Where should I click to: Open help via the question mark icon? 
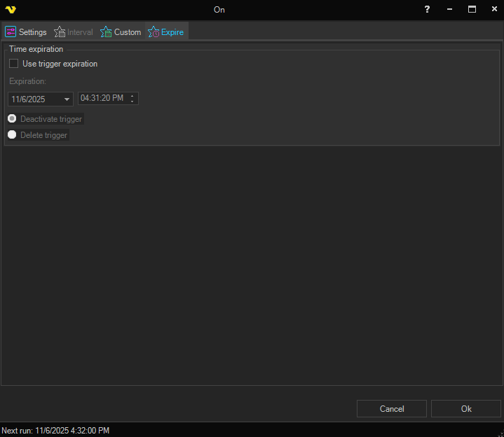(x=428, y=10)
